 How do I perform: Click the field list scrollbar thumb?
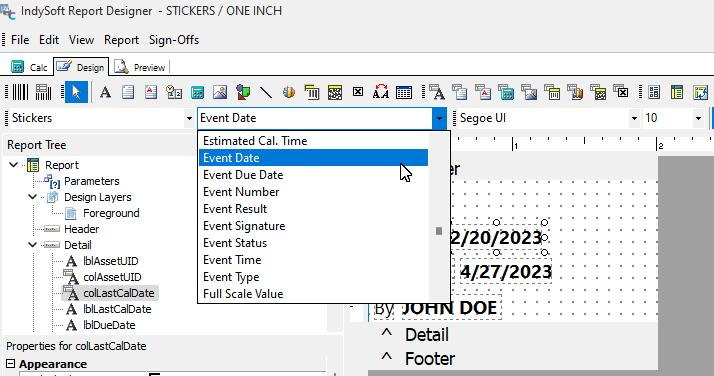click(x=439, y=231)
